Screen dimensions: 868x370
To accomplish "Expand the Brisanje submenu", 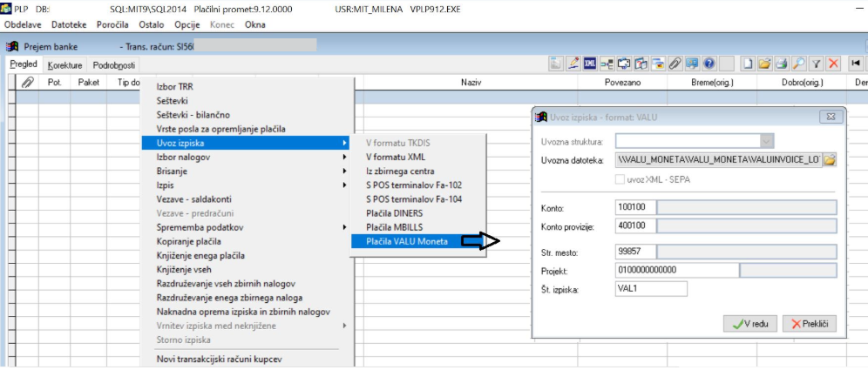I will point(247,171).
